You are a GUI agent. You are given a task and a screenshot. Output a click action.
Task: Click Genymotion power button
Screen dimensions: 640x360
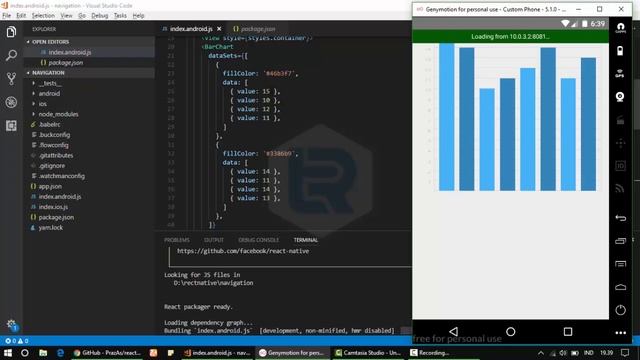(x=620, y=310)
